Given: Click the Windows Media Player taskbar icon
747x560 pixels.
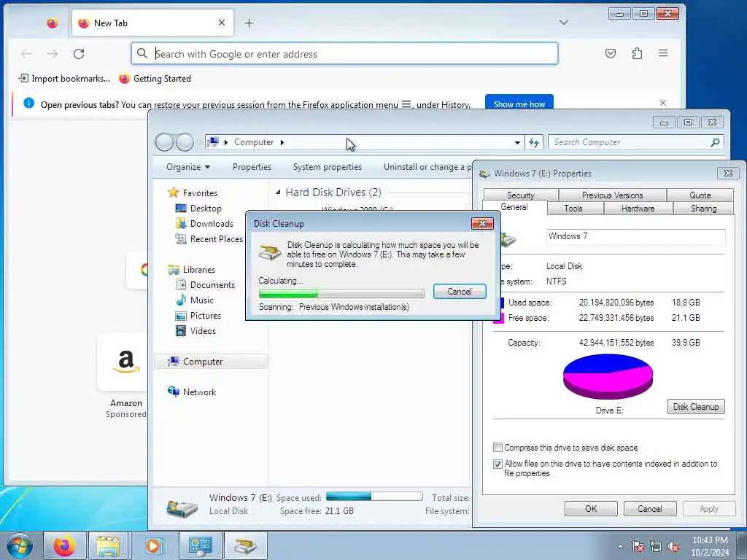Looking at the screenshot, I should tap(153, 545).
